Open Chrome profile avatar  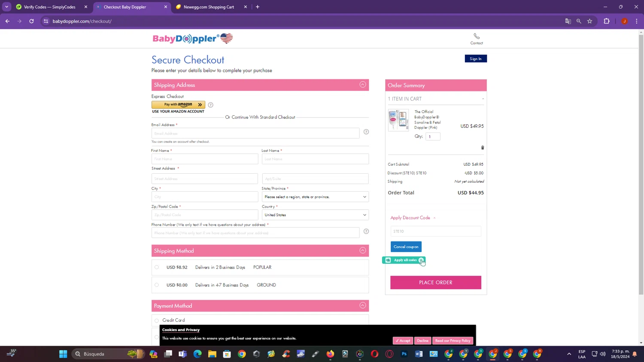[624, 21]
